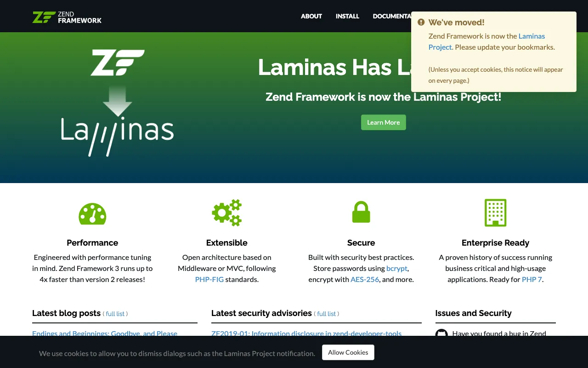This screenshot has height=368, width=588.
Task: Click the Extensible heading
Action: pyautogui.click(x=227, y=243)
